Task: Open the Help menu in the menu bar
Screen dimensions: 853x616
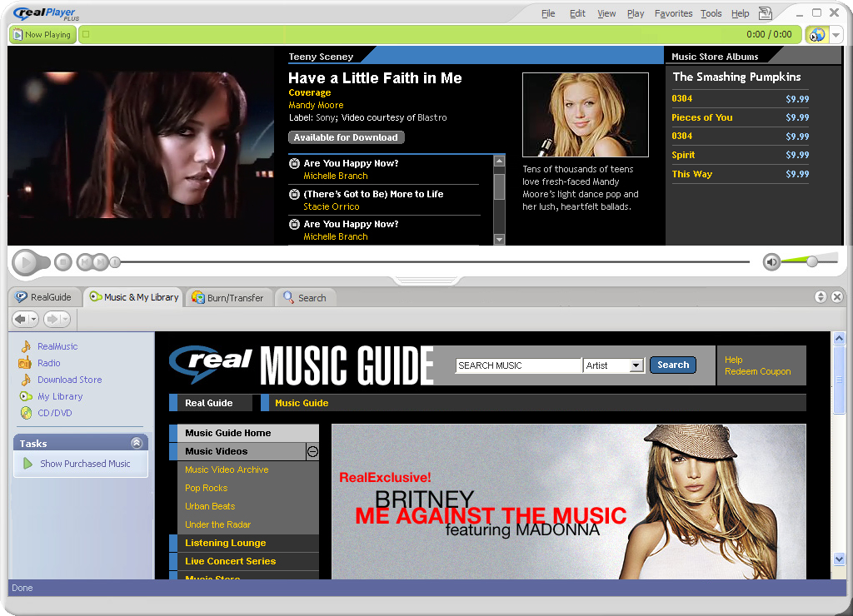Action: click(740, 13)
